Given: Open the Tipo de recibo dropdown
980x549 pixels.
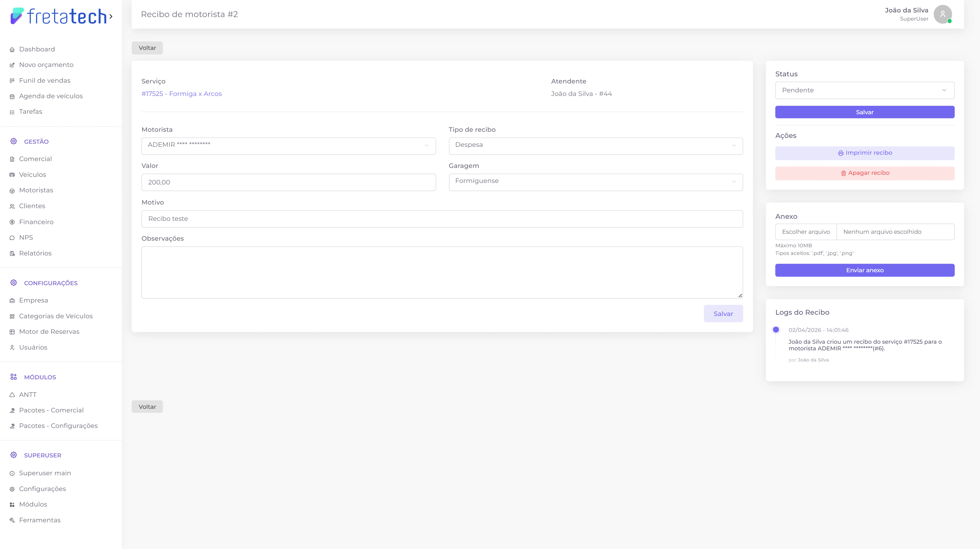Looking at the screenshot, I should (595, 146).
